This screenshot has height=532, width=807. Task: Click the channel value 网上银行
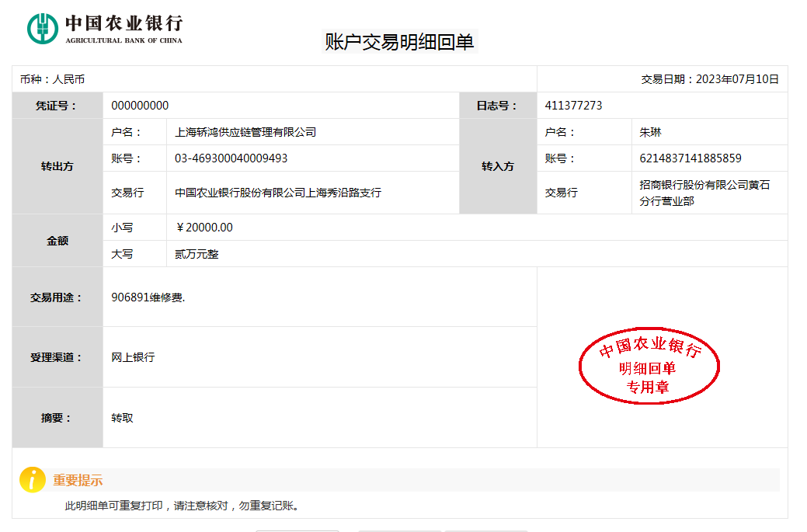click(133, 357)
